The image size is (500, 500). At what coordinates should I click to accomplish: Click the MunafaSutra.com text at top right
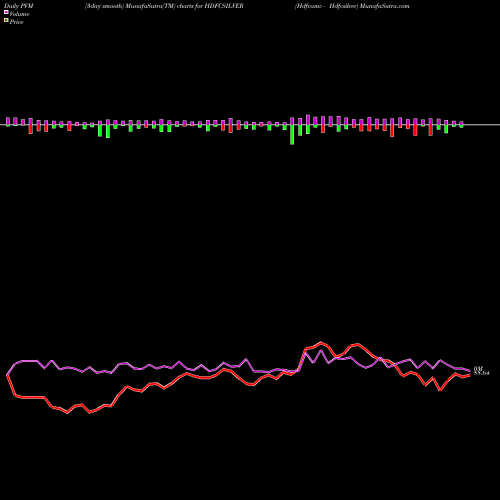click(x=384, y=6)
